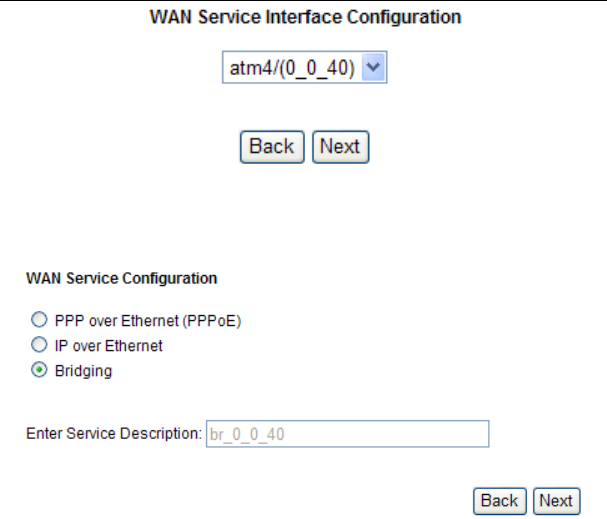Open the atm4/(0_0_40) interface dropdown
This screenshot has height=519, width=607.
coord(304,70)
